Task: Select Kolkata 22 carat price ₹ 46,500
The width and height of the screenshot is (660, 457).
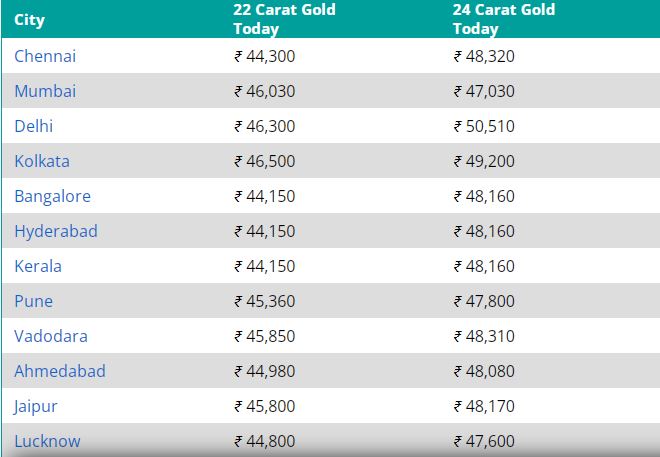Action: [265, 161]
